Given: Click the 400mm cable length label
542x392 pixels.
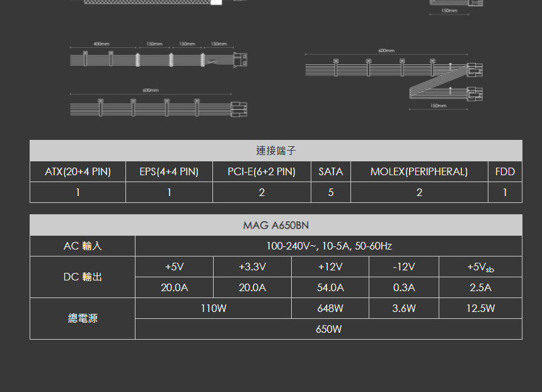Looking at the screenshot, I should tap(101, 44).
